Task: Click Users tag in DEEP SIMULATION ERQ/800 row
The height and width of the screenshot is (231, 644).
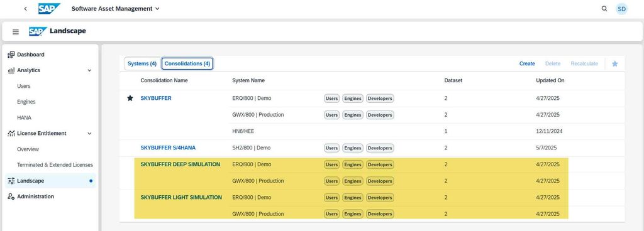Action: 331,164
